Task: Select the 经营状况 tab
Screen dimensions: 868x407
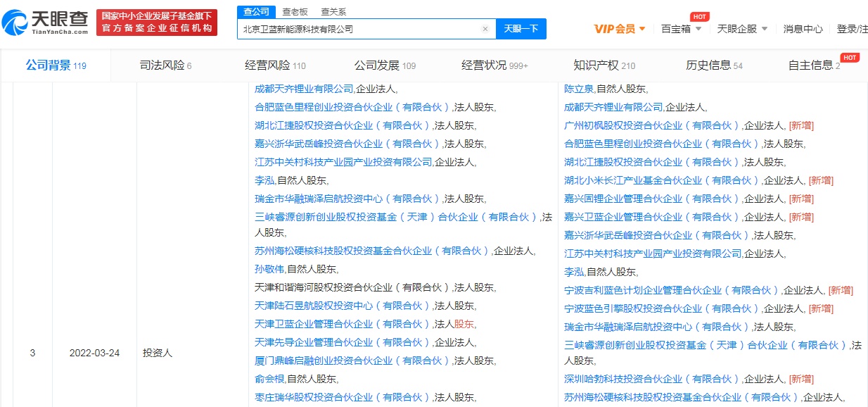Action: tap(494, 65)
